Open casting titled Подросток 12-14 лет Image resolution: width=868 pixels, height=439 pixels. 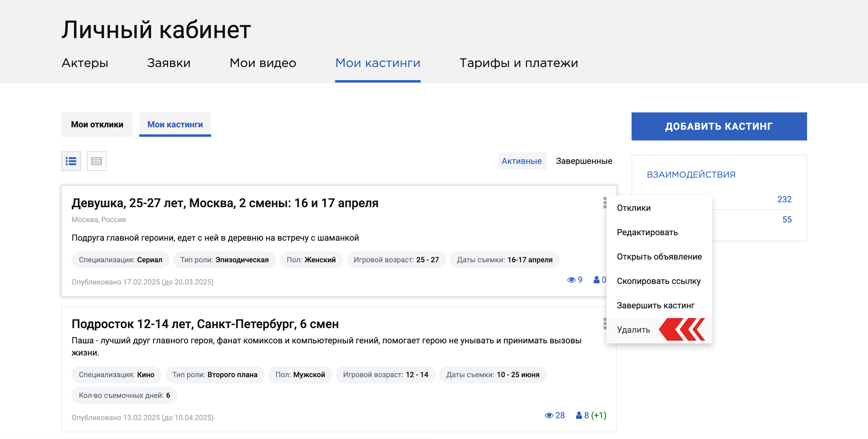[205, 324]
